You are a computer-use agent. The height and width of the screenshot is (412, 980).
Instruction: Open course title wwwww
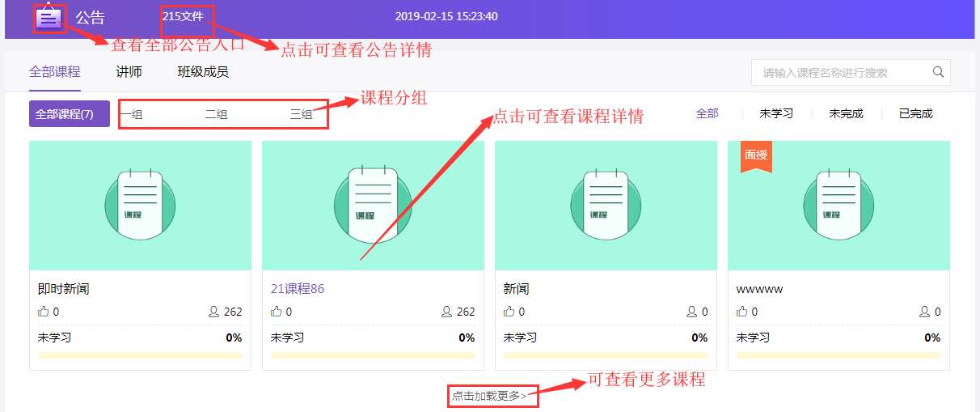click(x=759, y=289)
